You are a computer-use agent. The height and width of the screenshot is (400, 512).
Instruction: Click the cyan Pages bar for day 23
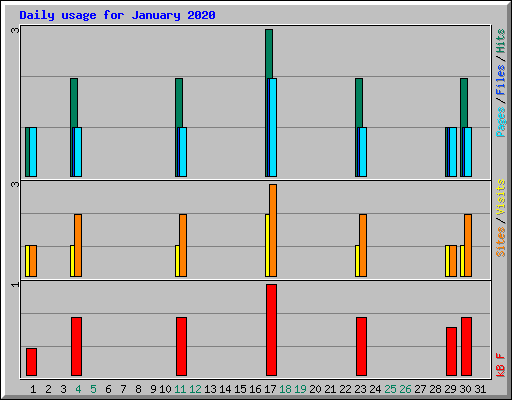click(363, 152)
